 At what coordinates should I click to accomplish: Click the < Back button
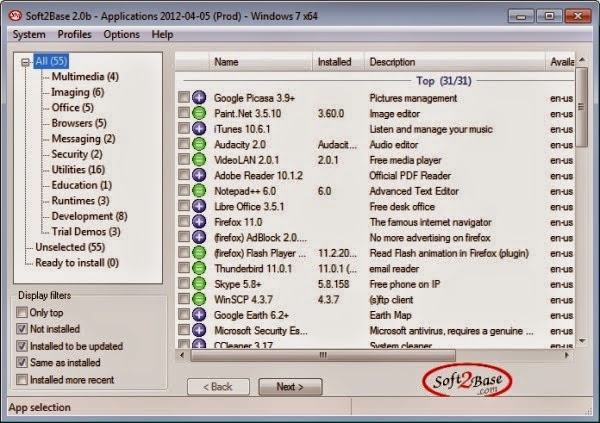[x=218, y=387]
